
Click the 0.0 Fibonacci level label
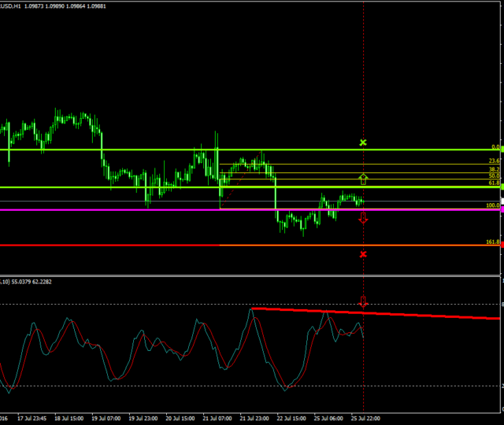(495, 146)
